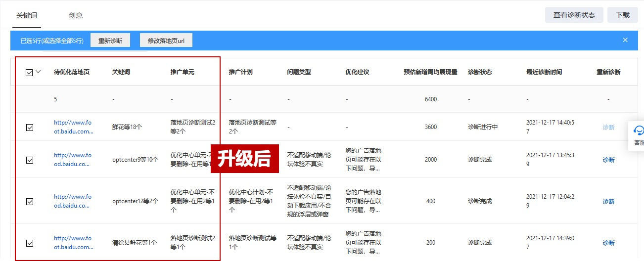644x261 pixels.
Task: Click 诊断 link in optcenter9等10个 row
Action: [608, 160]
